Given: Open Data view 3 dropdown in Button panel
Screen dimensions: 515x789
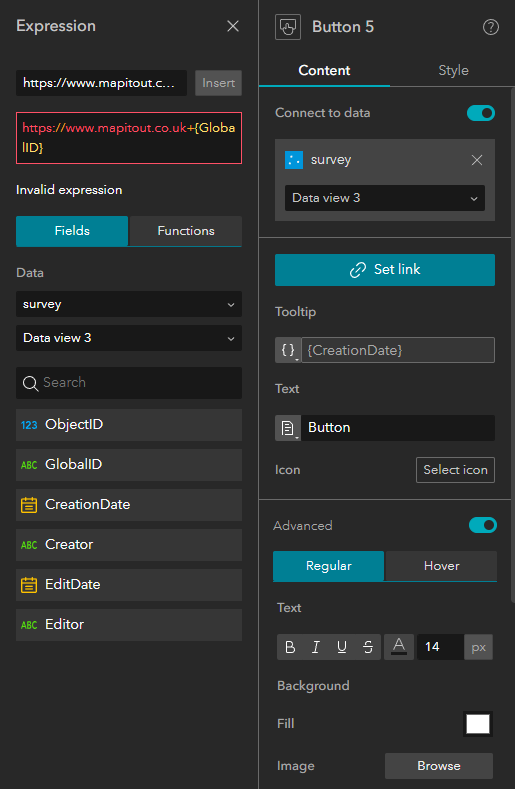Looking at the screenshot, I should [x=385, y=198].
